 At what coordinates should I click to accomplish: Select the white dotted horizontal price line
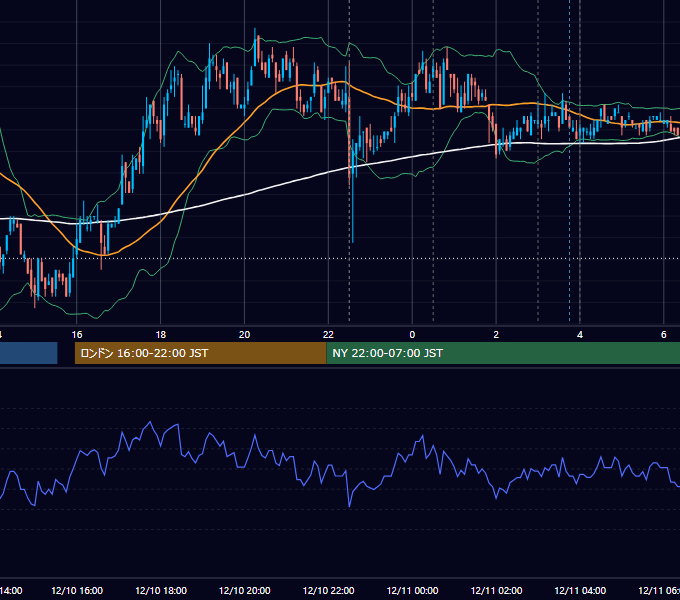(340, 258)
